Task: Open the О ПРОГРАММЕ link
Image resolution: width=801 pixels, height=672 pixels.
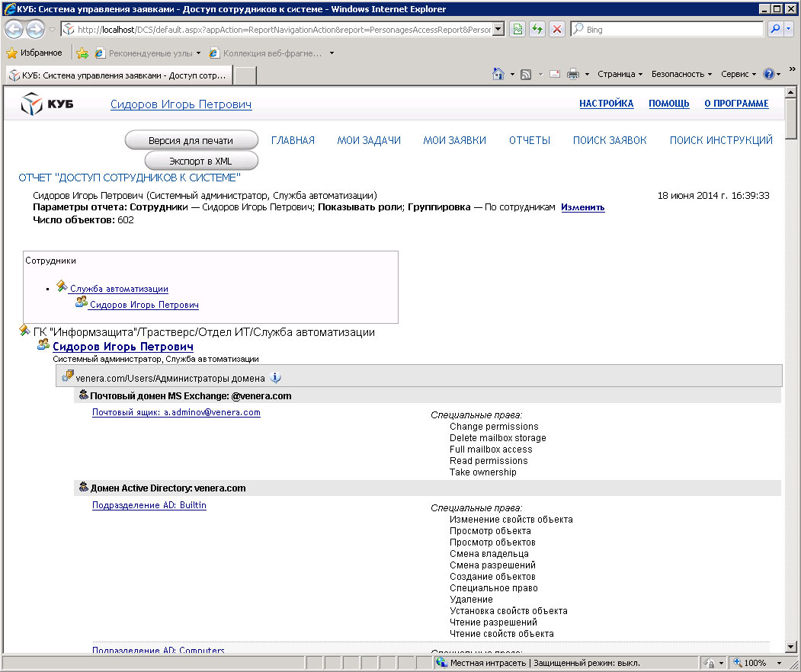Action: click(x=737, y=103)
